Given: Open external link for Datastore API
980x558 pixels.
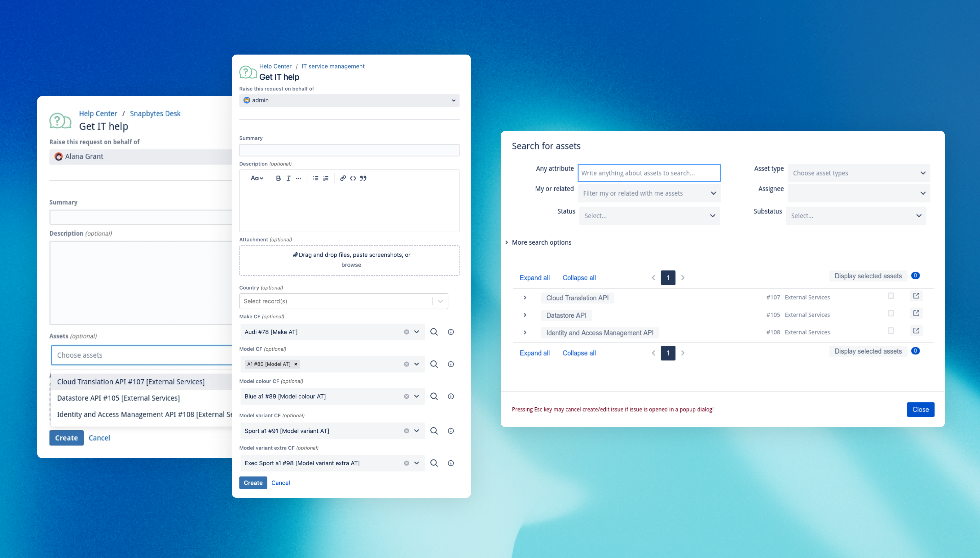Looking at the screenshot, I should pyautogui.click(x=916, y=313).
